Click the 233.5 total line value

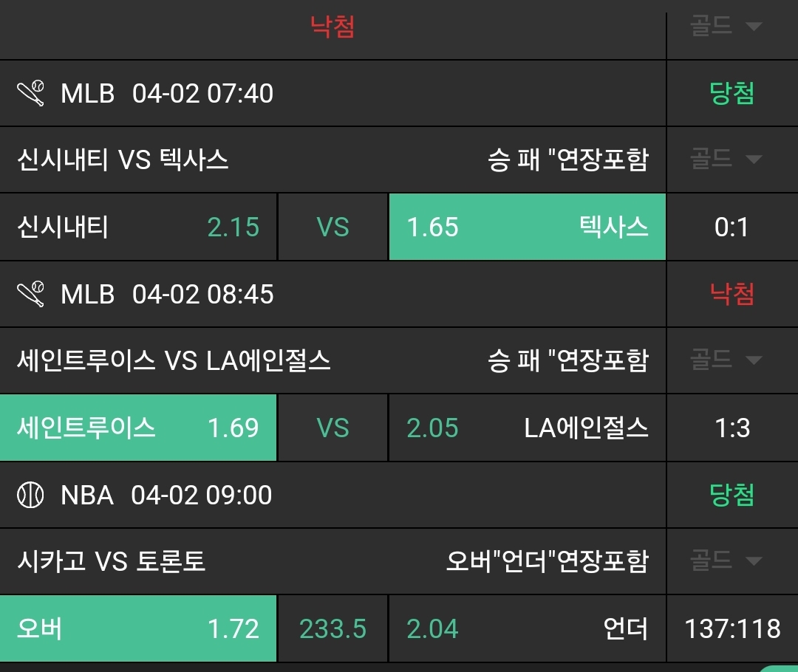click(332, 628)
